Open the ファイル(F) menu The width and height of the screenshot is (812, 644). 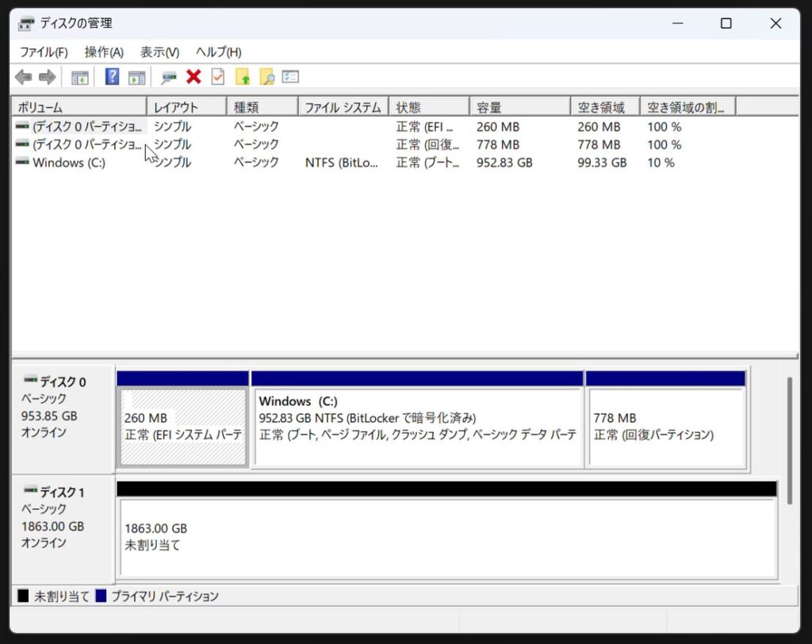point(44,52)
